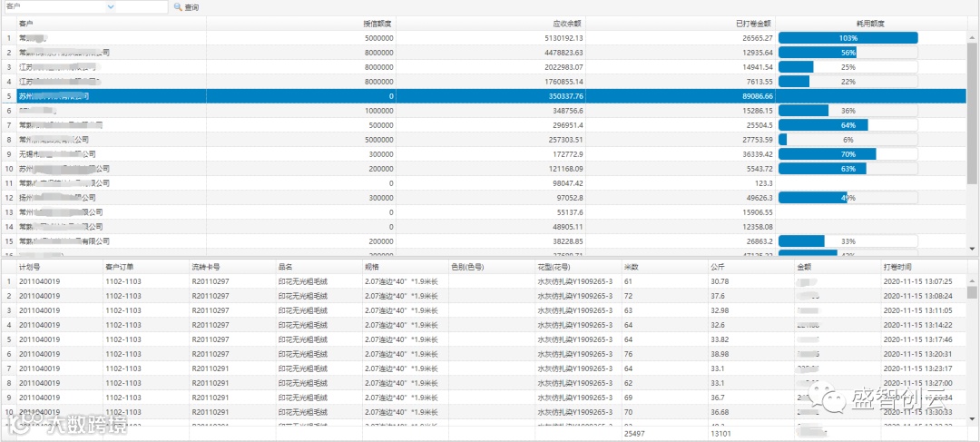The height and width of the screenshot is (442, 980).
Task: Click the magnifier search icon beside 查询
Action: coord(178,7)
